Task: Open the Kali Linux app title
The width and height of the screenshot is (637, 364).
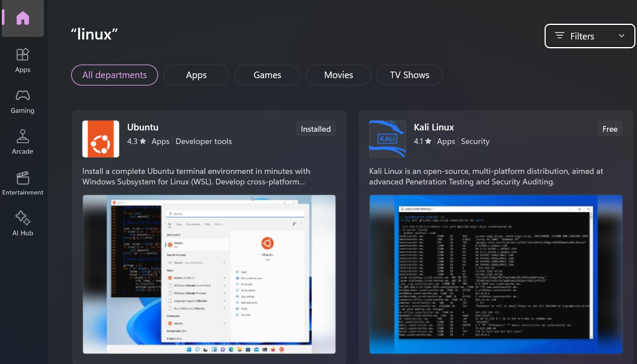Action: point(434,127)
